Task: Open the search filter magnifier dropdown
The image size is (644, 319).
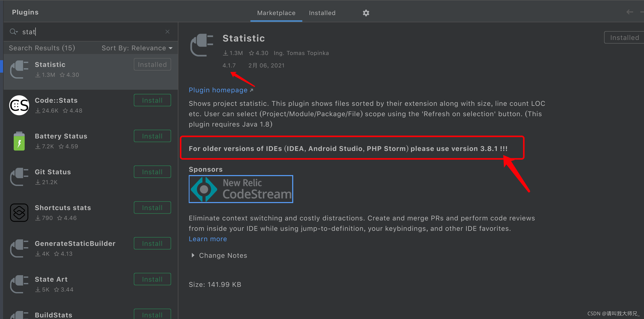Action: click(x=14, y=31)
